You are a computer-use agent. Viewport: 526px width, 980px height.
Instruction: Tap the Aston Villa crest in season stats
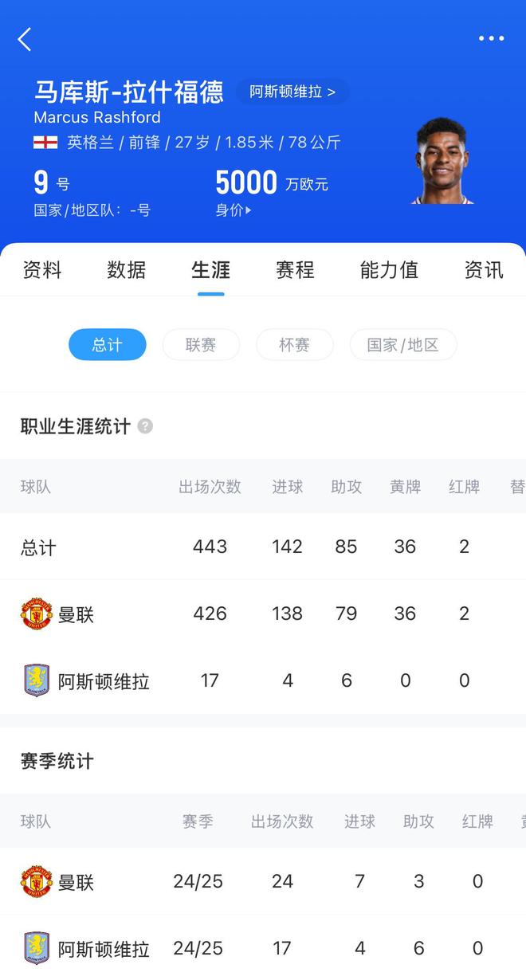[37, 949]
